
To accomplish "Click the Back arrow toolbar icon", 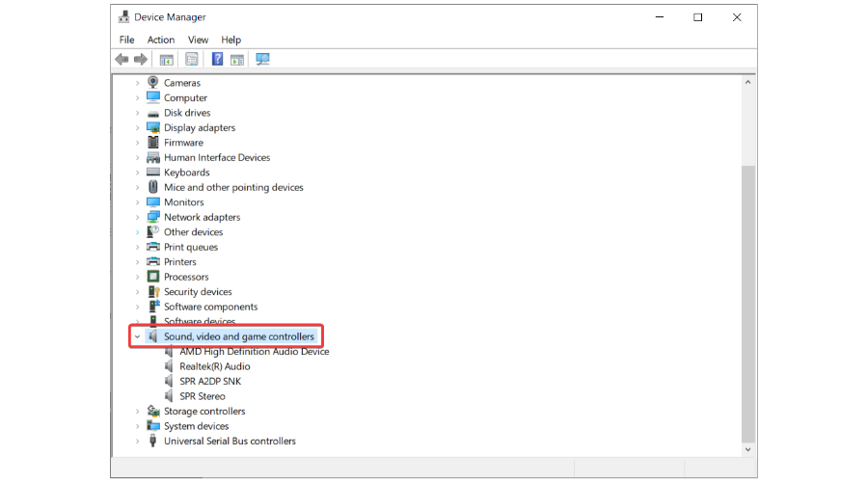I will (122, 59).
